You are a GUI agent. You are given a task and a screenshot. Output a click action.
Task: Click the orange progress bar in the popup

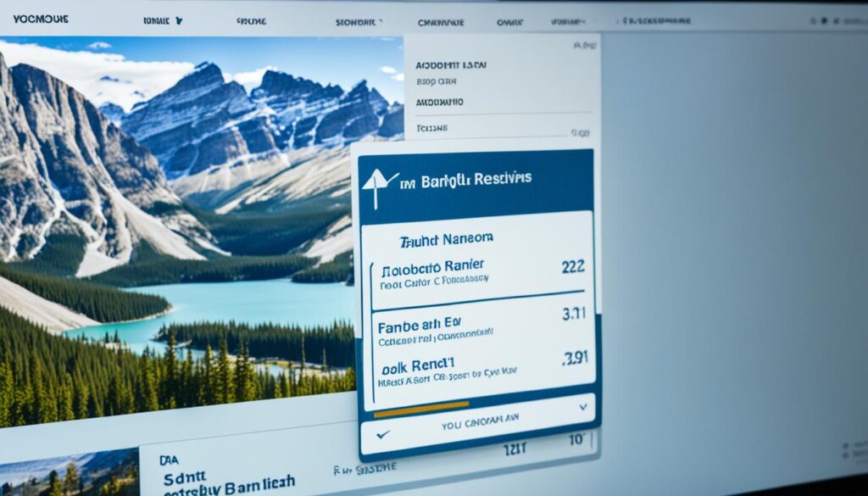click(421, 409)
